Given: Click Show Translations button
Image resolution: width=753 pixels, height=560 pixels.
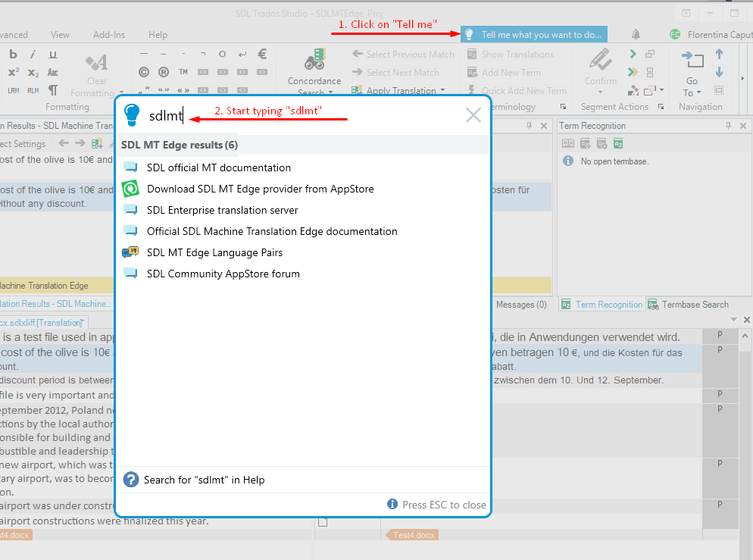Looking at the screenshot, I should point(511,55).
